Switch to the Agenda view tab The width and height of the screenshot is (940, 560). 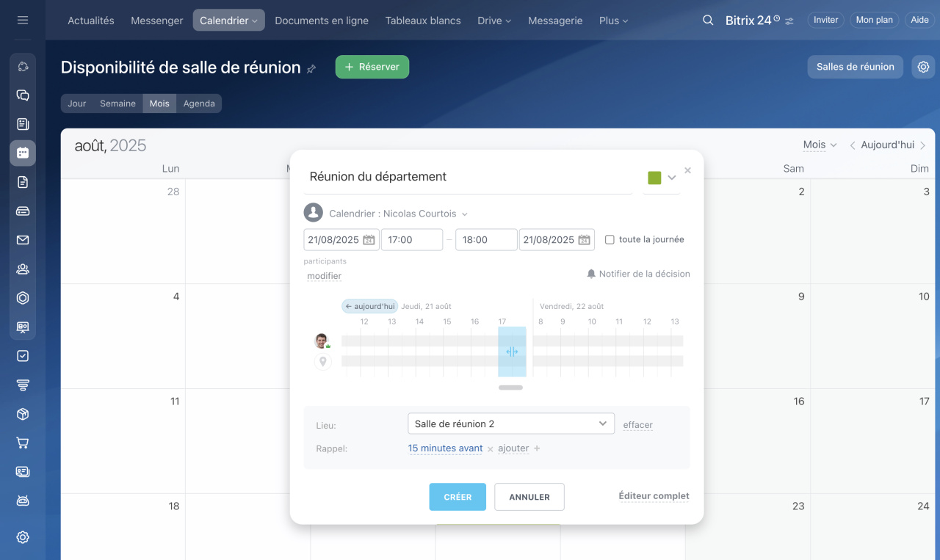click(x=199, y=103)
